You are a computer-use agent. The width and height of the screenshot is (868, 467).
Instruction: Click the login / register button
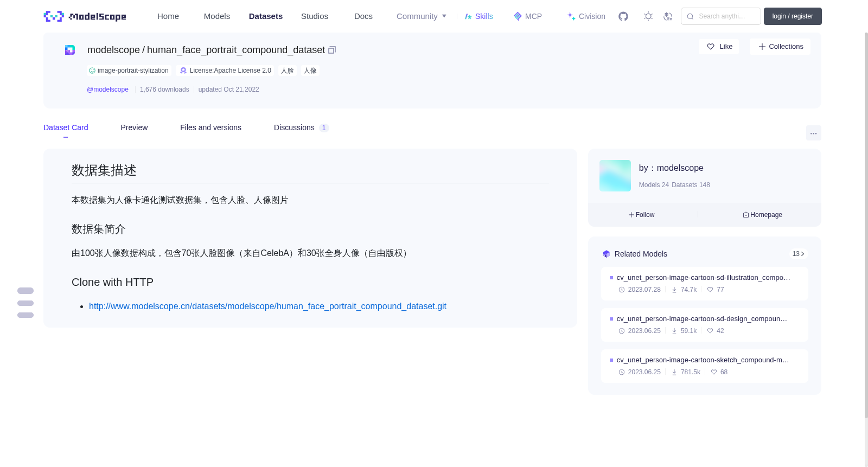[x=793, y=16]
